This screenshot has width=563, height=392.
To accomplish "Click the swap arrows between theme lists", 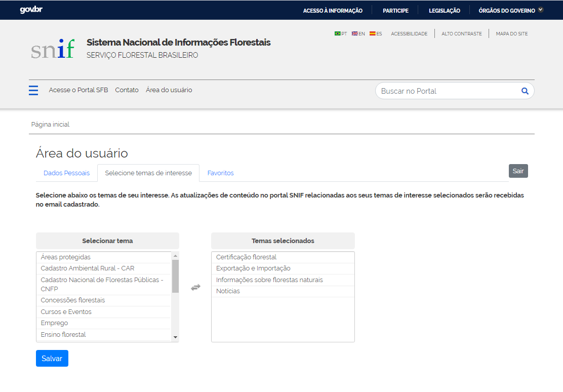I will click(x=195, y=287).
